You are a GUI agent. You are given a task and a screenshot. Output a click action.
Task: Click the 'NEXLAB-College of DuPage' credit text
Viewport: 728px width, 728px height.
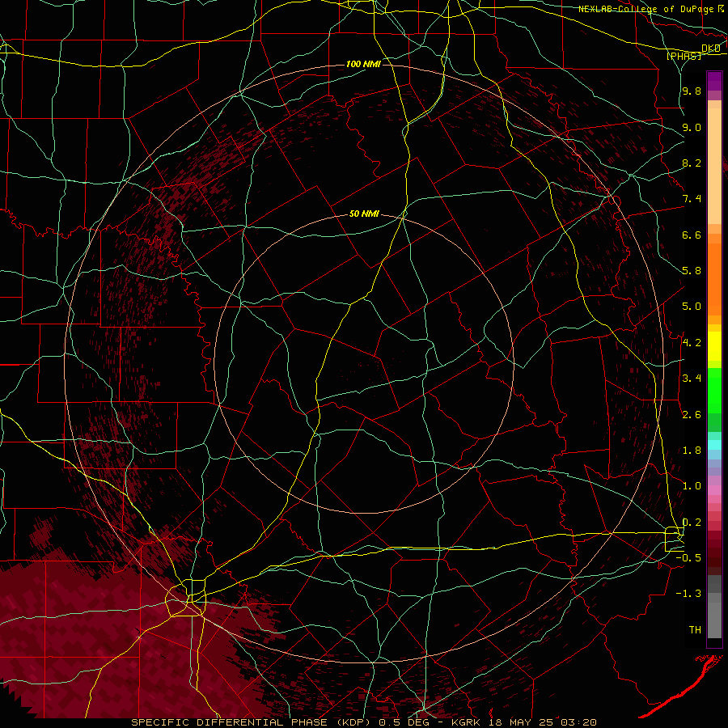(646, 9)
